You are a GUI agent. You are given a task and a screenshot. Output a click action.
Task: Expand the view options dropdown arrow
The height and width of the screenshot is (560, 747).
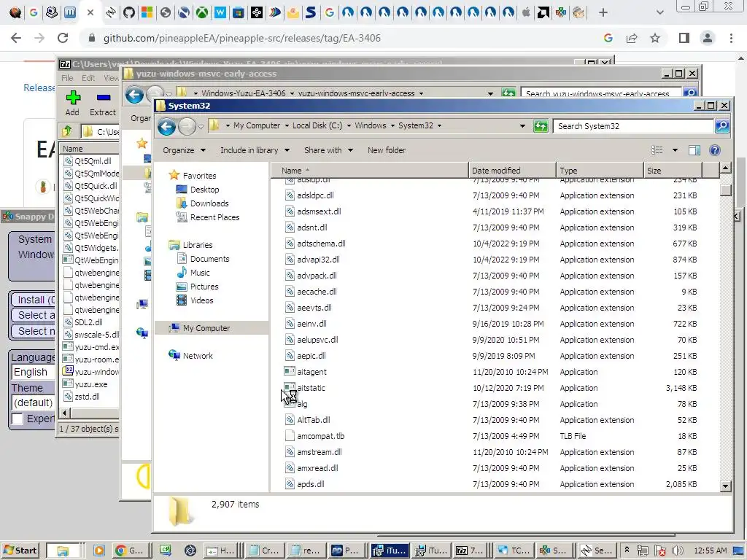point(675,150)
